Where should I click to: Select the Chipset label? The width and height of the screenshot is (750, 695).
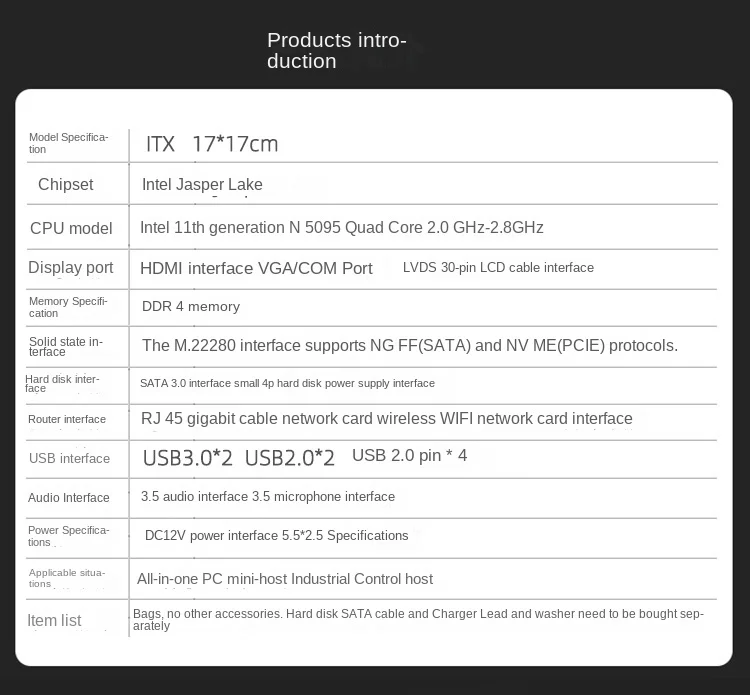(66, 184)
